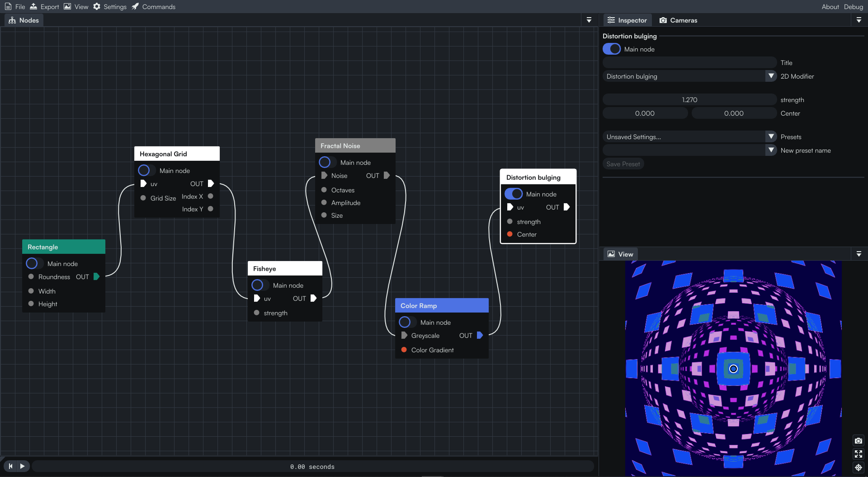Enable Main node toggle on Fractal Noise
Screen dimensions: 868x477
click(327, 162)
